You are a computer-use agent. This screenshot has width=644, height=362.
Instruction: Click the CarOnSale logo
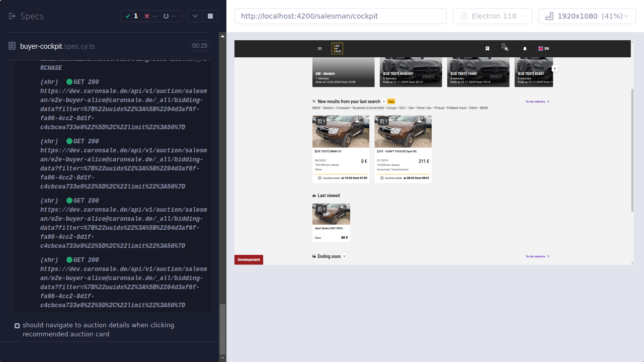pyautogui.click(x=337, y=48)
